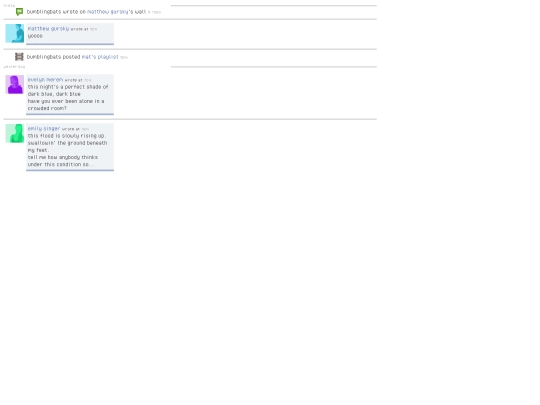Click the 'yesterday' section label
This screenshot has height=405, width=540.
(x=14, y=66)
